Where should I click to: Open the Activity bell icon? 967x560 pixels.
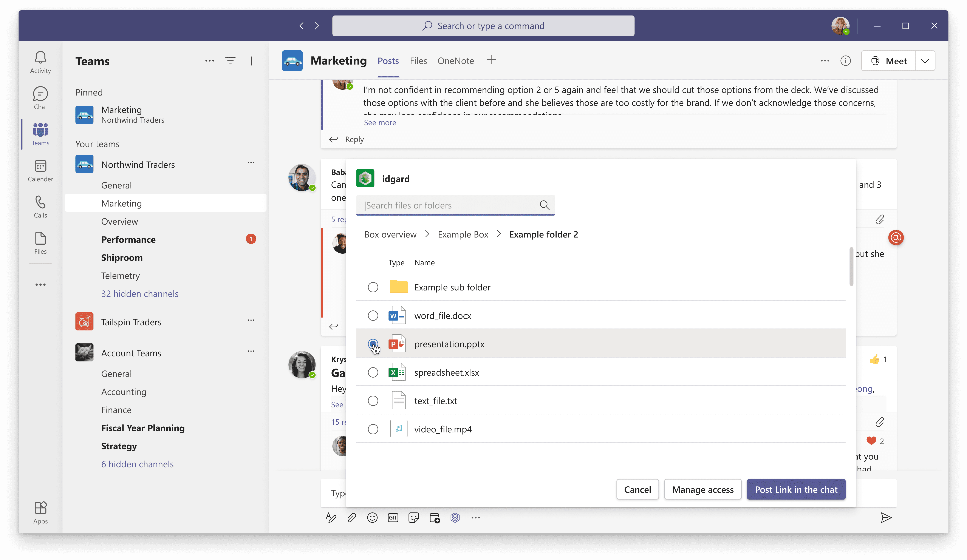[x=40, y=62]
